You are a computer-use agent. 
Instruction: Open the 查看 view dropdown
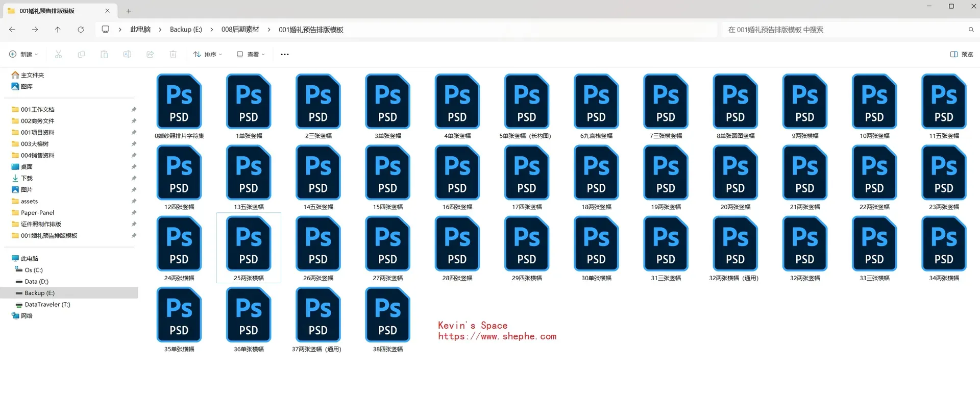[251, 54]
